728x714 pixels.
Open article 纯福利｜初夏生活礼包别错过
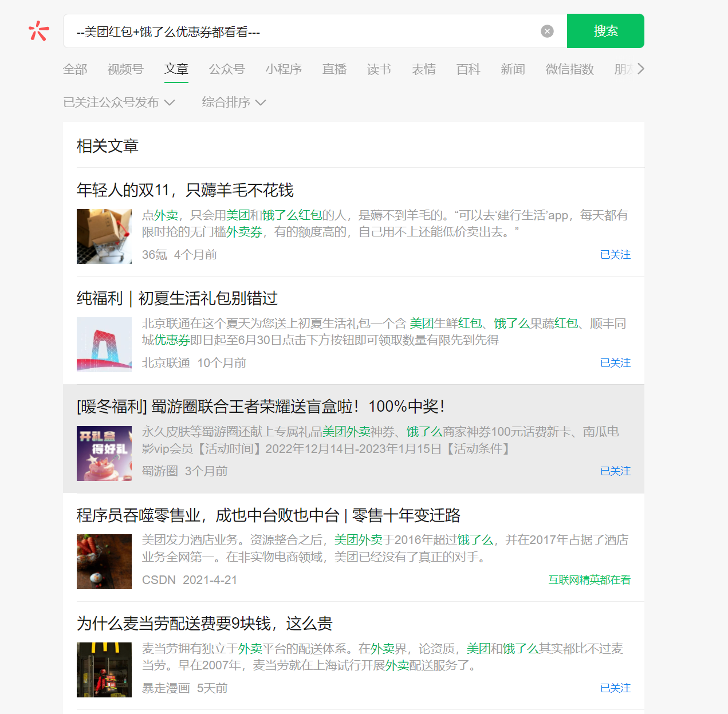177,298
